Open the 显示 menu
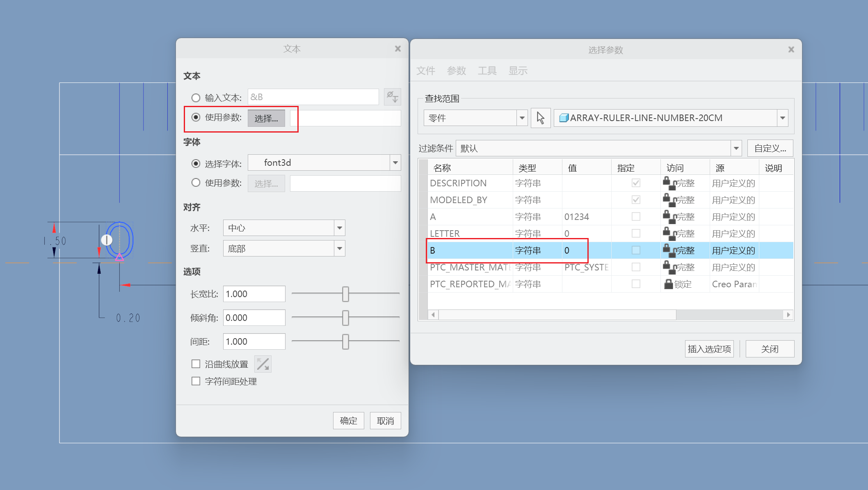This screenshot has width=868, height=490. coord(518,71)
